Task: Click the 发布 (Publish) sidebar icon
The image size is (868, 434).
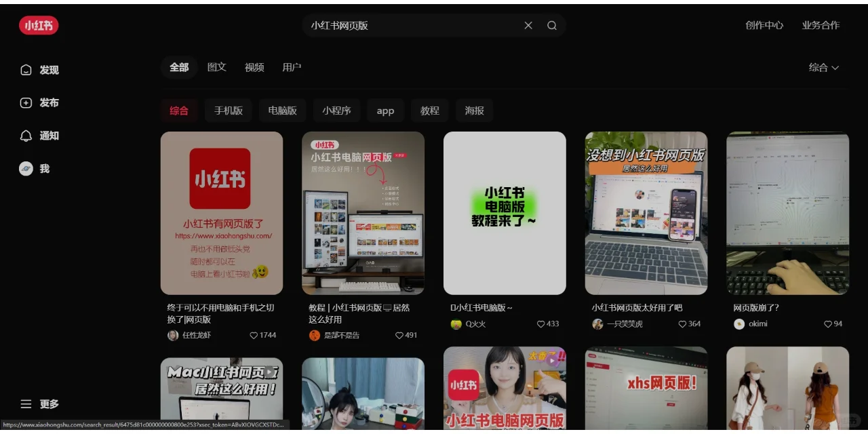Action: (26, 102)
